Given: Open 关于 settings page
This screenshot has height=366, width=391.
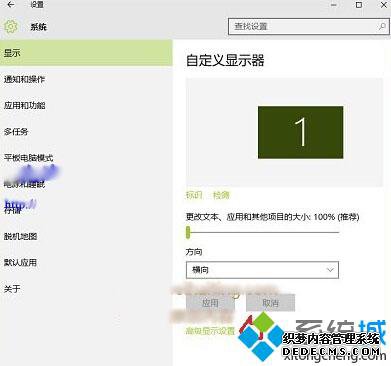Looking at the screenshot, I should [x=12, y=289].
